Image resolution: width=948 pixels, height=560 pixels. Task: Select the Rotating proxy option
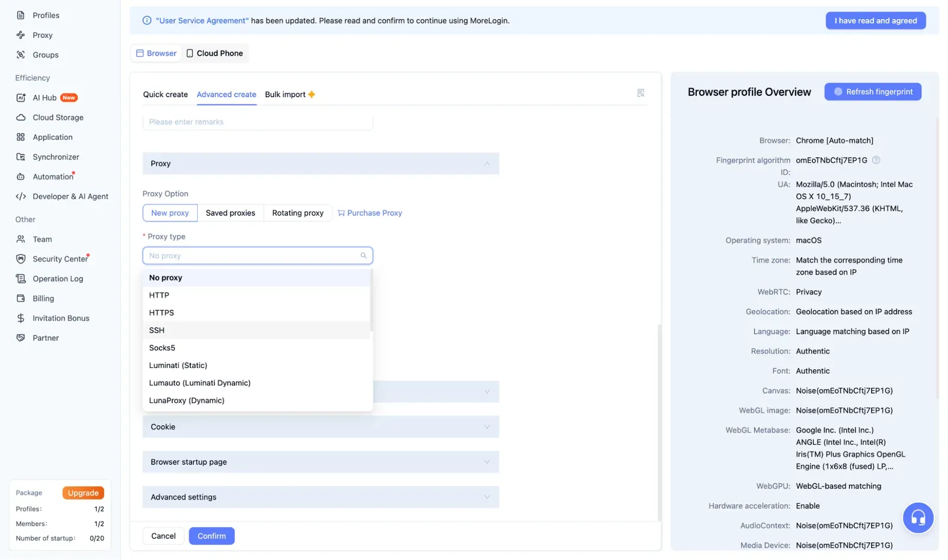pos(297,213)
